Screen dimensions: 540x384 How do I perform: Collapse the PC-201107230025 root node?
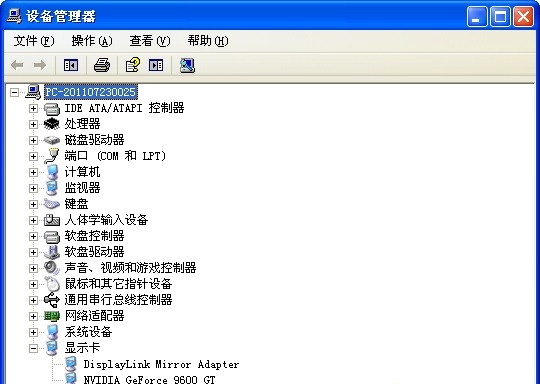[x=14, y=92]
